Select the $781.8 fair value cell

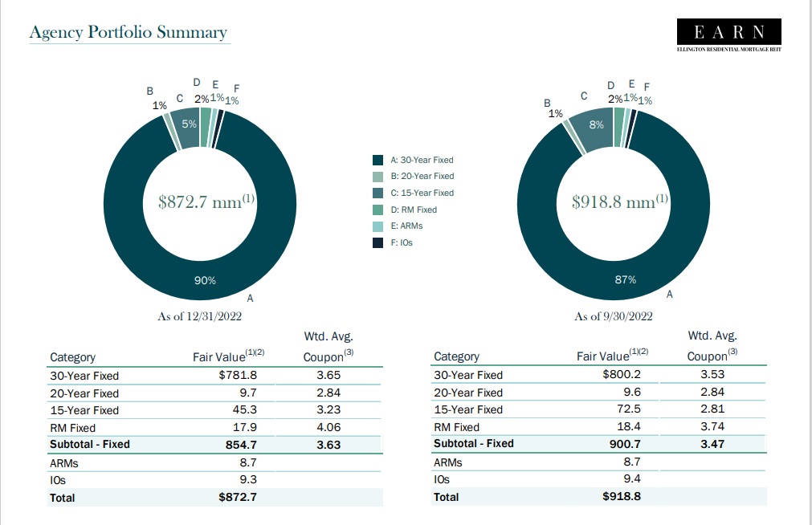(x=238, y=376)
